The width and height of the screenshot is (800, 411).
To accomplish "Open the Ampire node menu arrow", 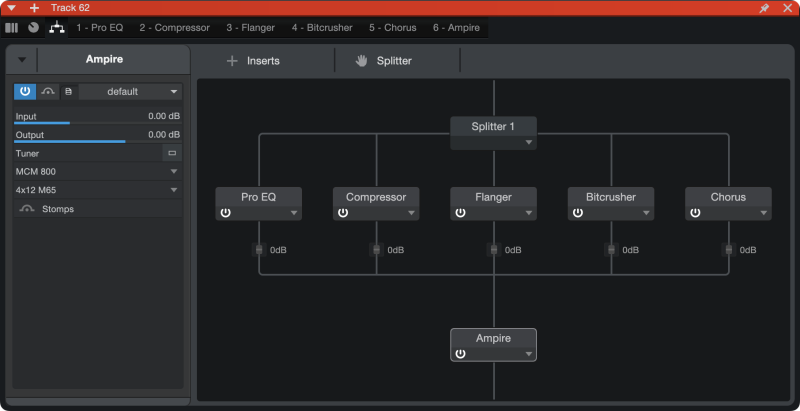I will (529, 354).
